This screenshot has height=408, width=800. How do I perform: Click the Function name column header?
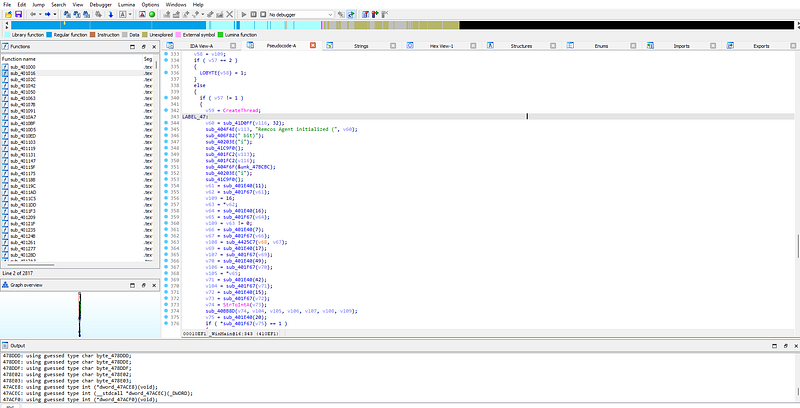[x=71, y=59]
